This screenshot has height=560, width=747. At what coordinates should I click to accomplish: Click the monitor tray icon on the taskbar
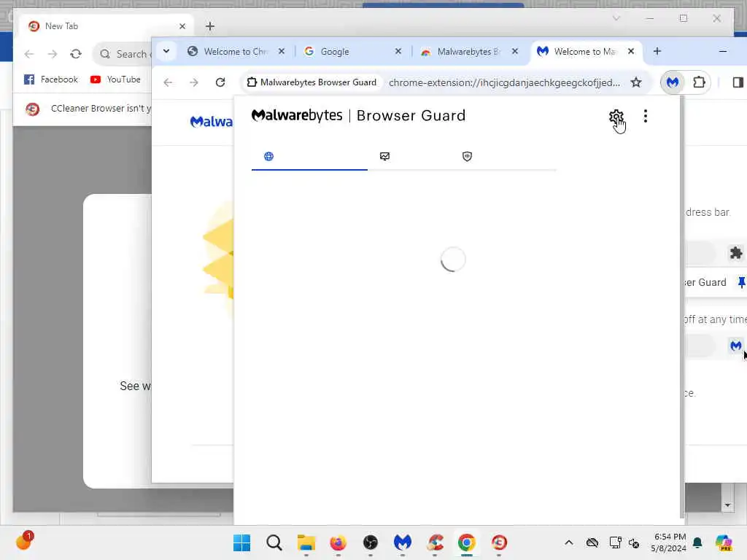[x=615, y=542]
